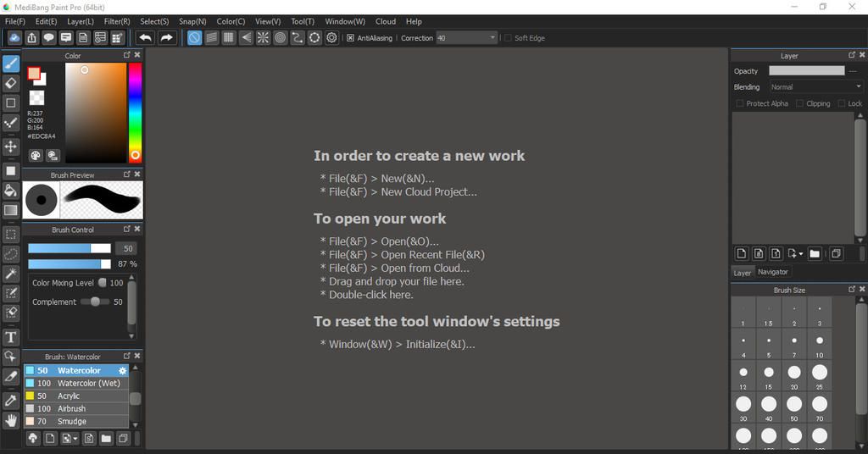The image size is (868, 454).
Task: Toggle the Lock checkbox
Action: coord(842,103)
